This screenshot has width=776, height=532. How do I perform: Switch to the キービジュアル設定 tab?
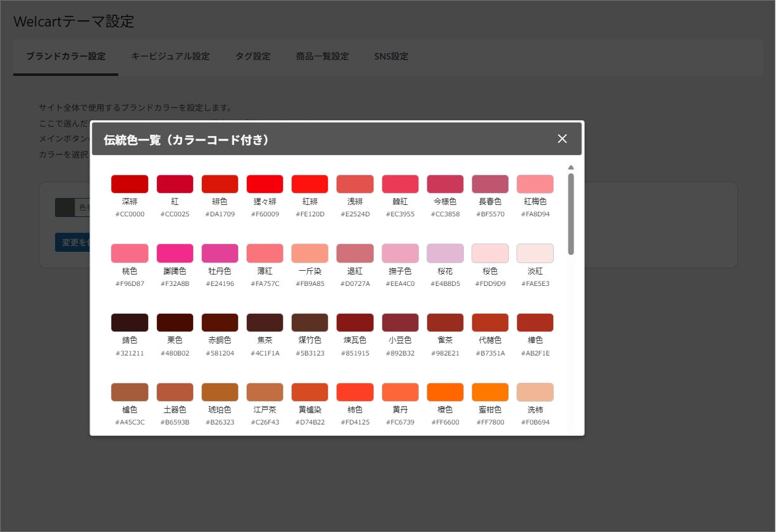click(170, 56)
